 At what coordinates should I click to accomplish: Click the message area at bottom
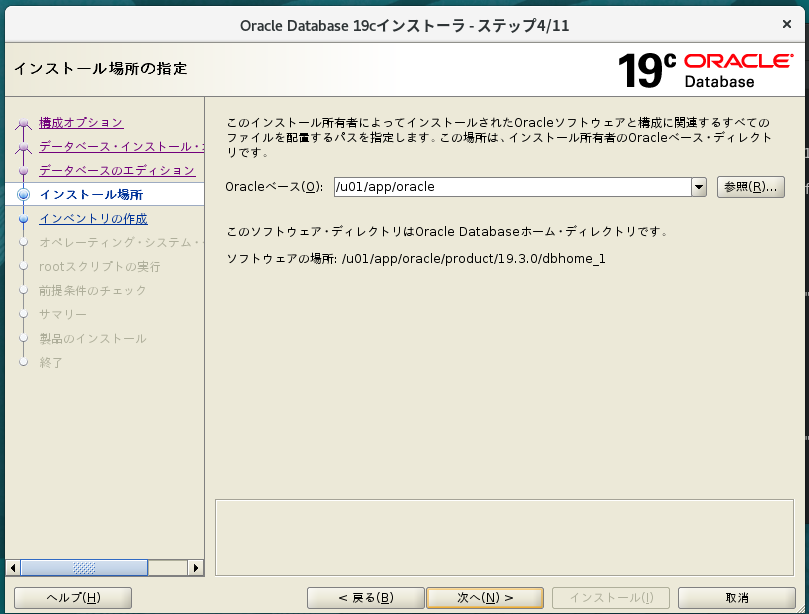[504, 537]
